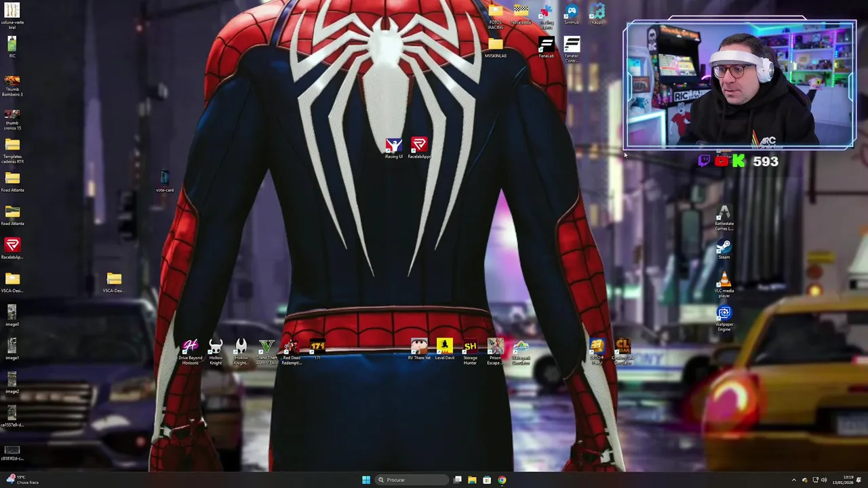868x488 pixels.
Task: Open Google Chrome from the taskbar
Action: tap(502, 480)
